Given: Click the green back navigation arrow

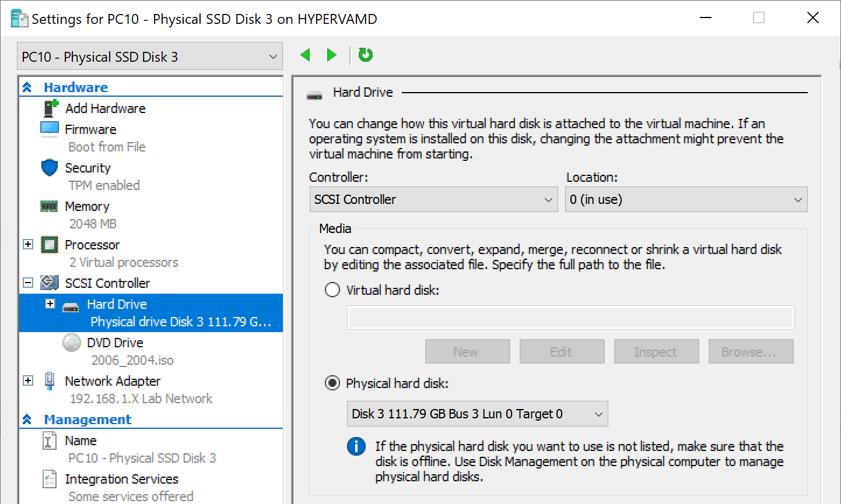Looking at the screenshot, I should pos(306,54).
